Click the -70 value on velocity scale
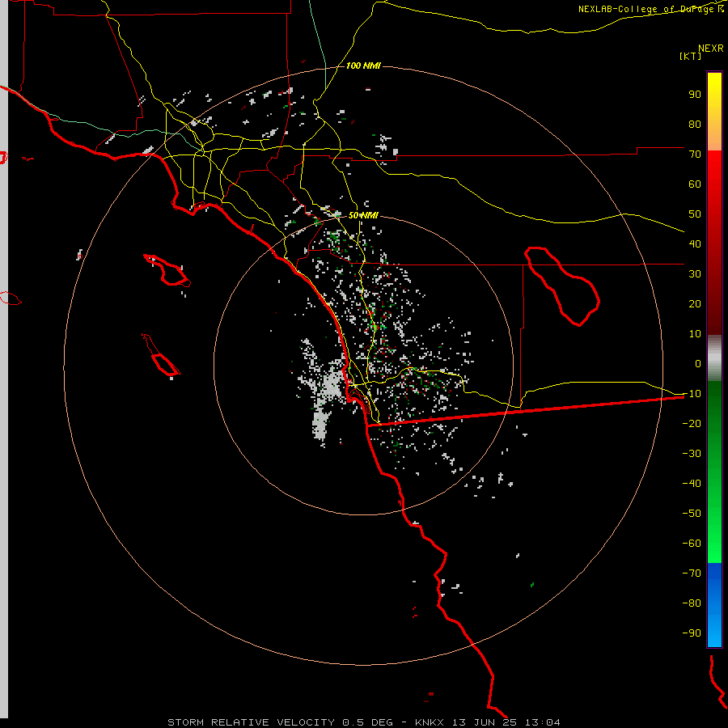 tap(692, 574)
